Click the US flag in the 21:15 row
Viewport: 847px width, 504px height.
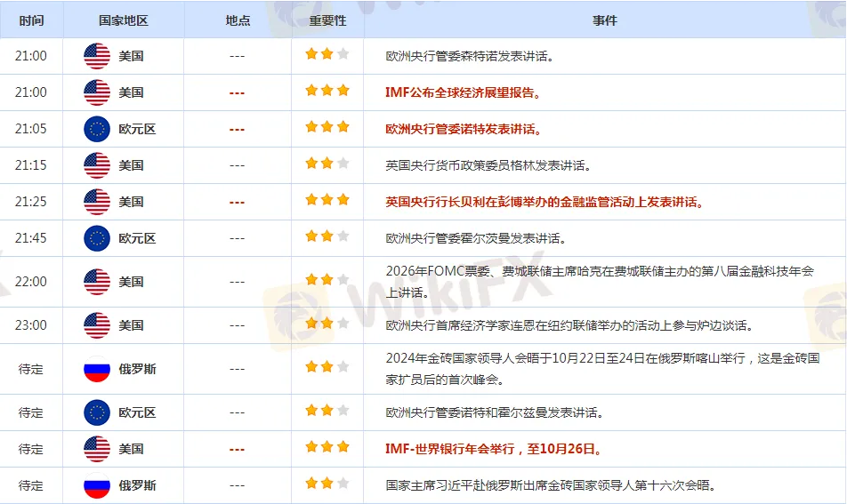tap(97, 165)
